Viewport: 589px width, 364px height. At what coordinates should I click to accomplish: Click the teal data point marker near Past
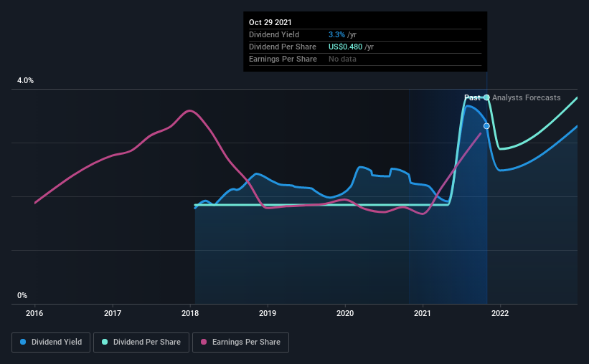coord(486,97)
